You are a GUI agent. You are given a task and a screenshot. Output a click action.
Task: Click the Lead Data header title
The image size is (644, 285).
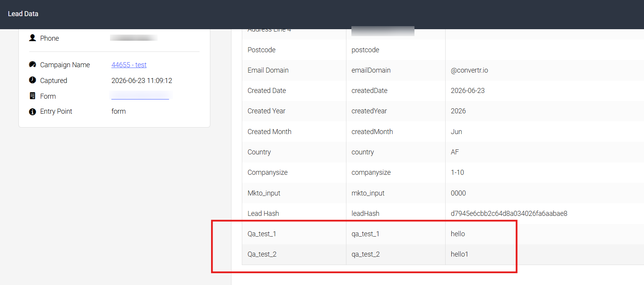click(x=23, y=14)
